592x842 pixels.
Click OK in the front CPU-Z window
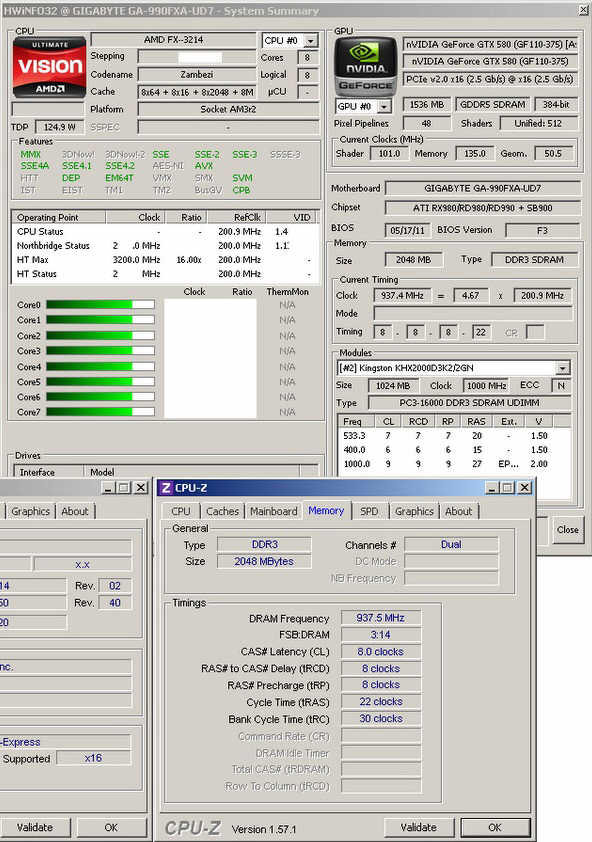click(495, 827)
